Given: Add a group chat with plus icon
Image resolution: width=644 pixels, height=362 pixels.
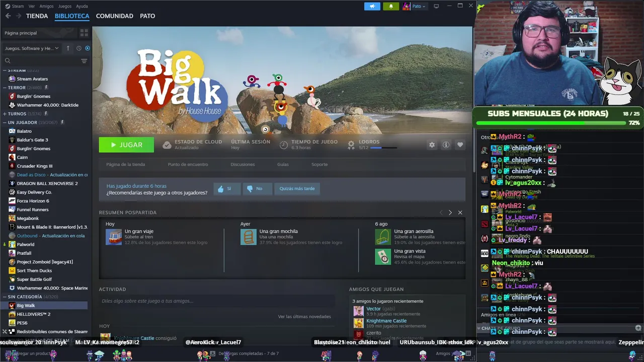Looking at the screenshot, I should (638, 328).
